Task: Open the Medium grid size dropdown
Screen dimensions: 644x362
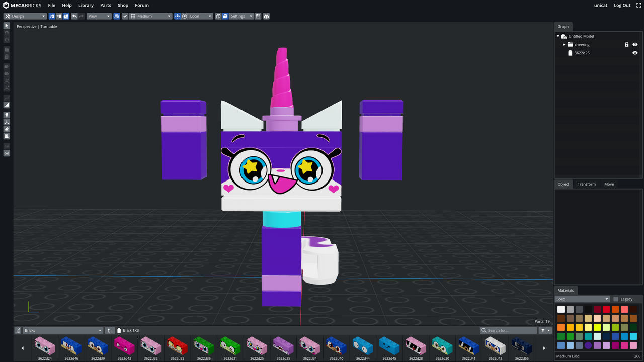Action: point(151,16)
